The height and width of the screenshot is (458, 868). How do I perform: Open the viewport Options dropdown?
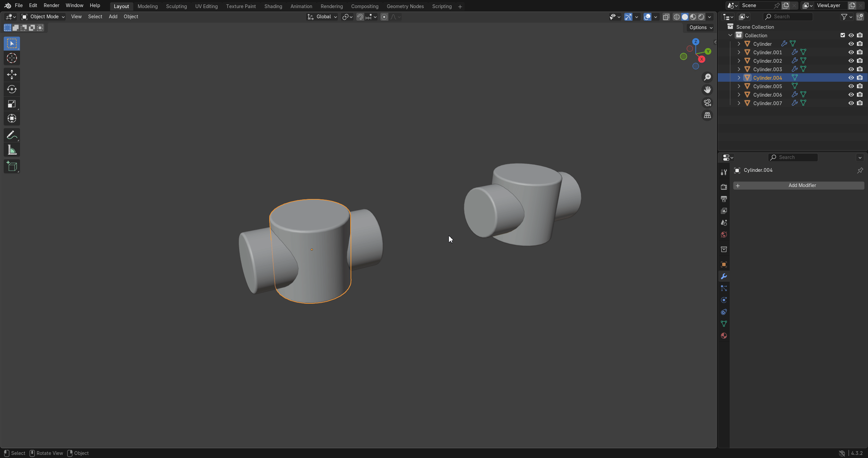click(701, 27)
